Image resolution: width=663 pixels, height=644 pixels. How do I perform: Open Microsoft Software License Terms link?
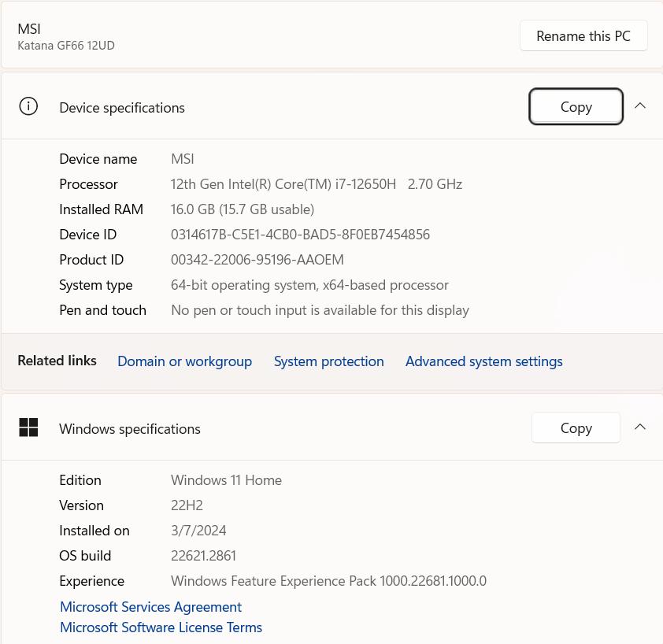[161, 627]
